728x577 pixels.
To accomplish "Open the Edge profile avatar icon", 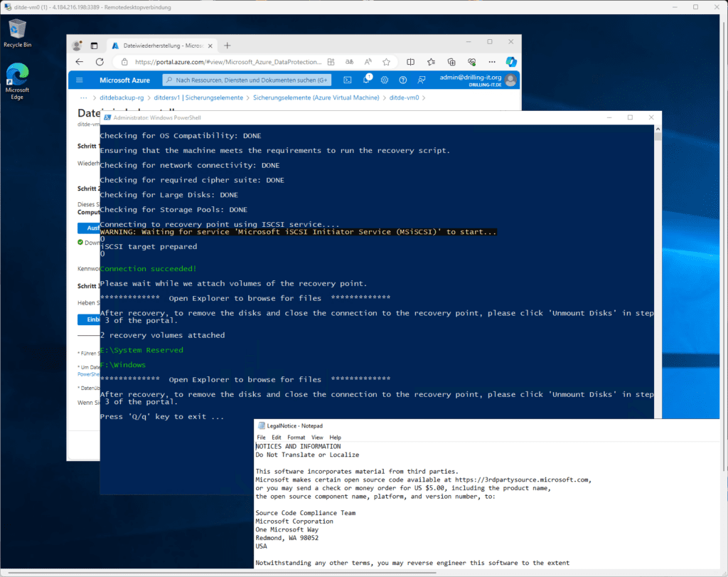I will tap(77, 46).
